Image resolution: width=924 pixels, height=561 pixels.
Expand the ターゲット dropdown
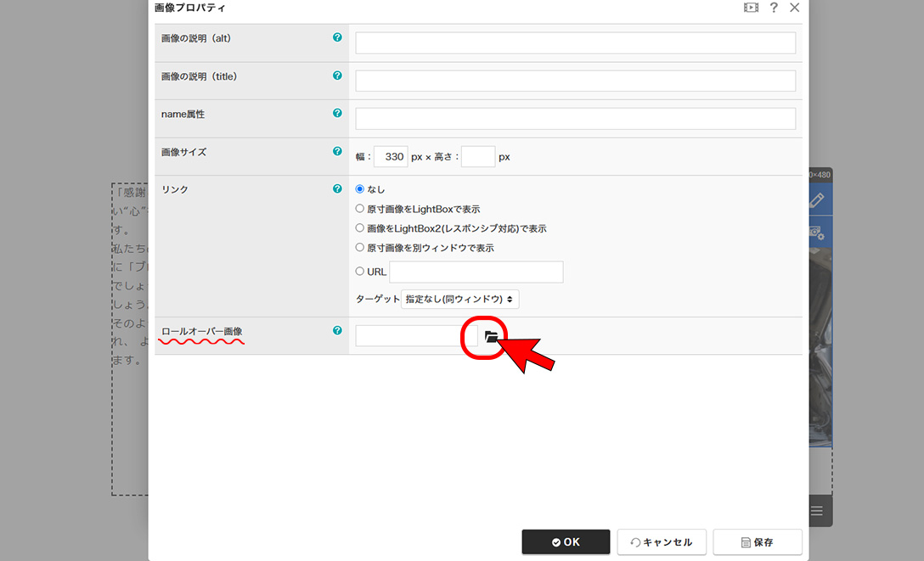click(459, 299)
